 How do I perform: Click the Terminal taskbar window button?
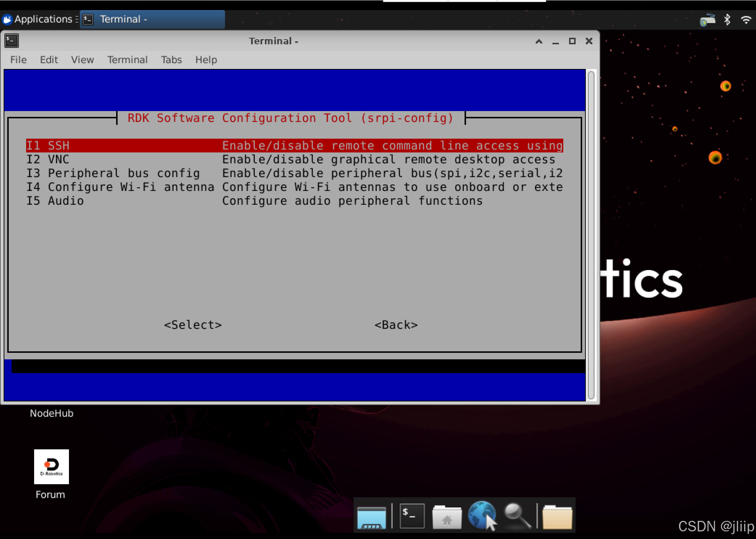152,19
